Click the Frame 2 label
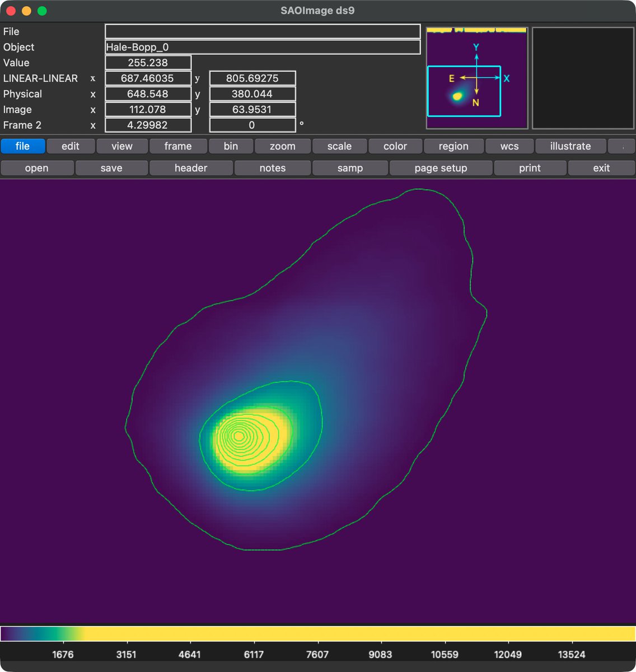The image size is (636, 672). (x=22, y=125)
